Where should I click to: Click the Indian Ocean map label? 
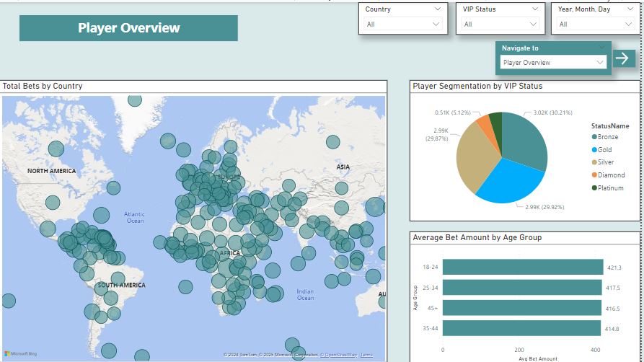click(305, 295)
